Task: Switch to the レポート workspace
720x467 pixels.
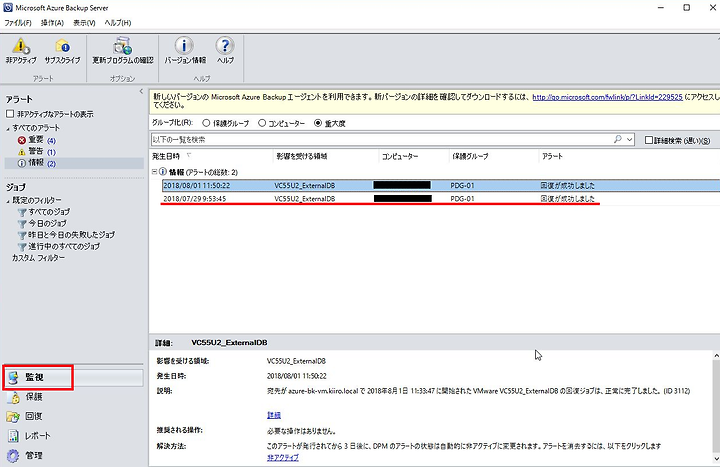Action: click(28, 436)
